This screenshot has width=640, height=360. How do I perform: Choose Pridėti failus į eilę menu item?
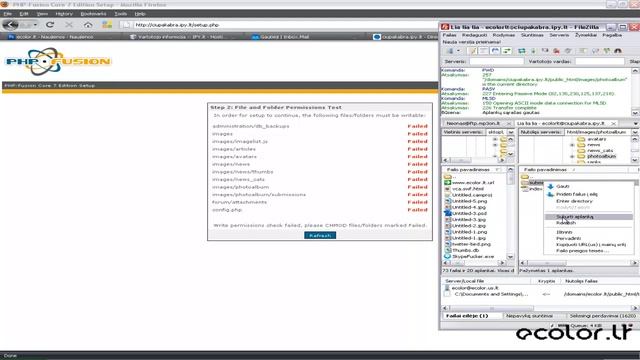tap(589, 194)
